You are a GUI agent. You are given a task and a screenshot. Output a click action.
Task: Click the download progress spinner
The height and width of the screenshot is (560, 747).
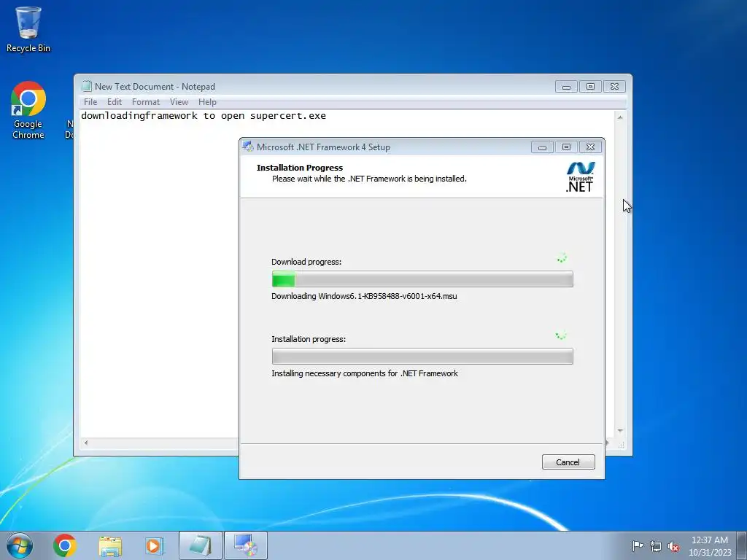pyautogui.click(x=562, y=258)
